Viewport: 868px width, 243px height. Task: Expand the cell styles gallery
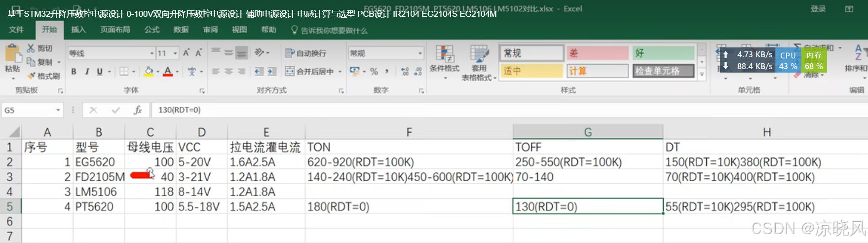point(702,74)
